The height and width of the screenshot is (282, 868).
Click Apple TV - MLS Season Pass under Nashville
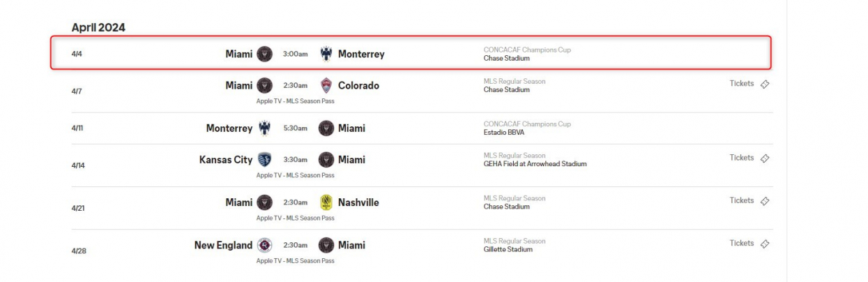click(x=295, y=218)
